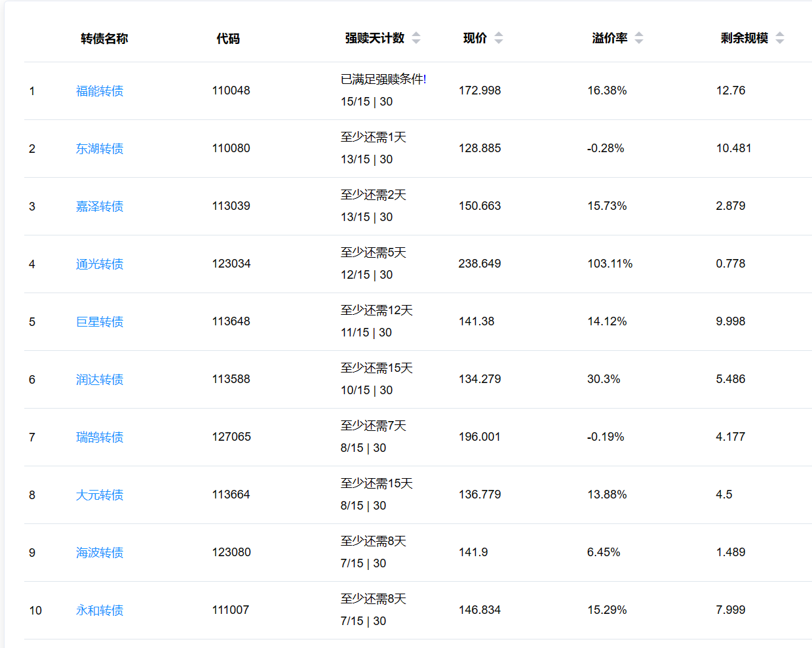This screenshot has width=812, height=648.
Task: Open the 永和转债 bond link
Action: tap(100, 611)
